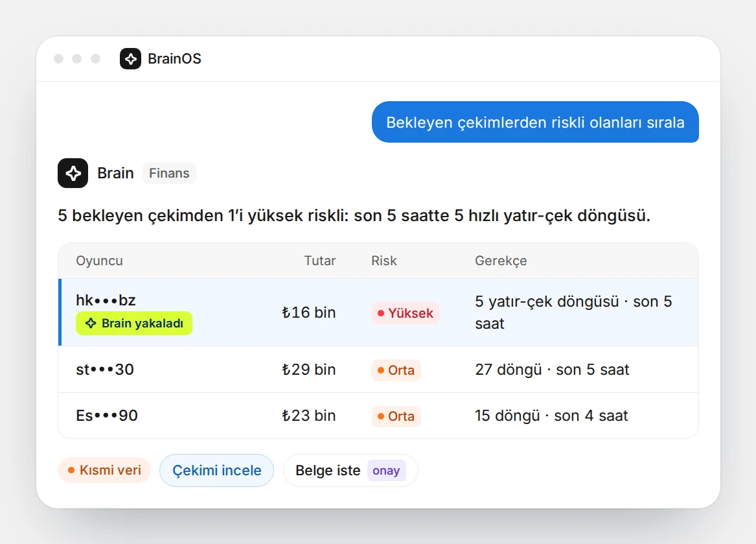Click the Tutar column header

coord(319,261)
